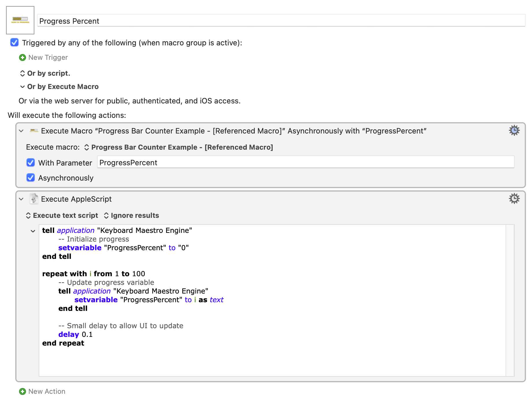Image resolution: width=532 pixels, height=401 pixels.
Task: Toggle the Triggered by any of the following checkbox
Action: coord(14,42)
